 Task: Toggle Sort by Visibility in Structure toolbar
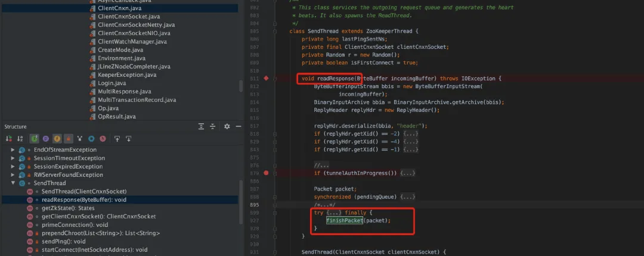[8, 139]
